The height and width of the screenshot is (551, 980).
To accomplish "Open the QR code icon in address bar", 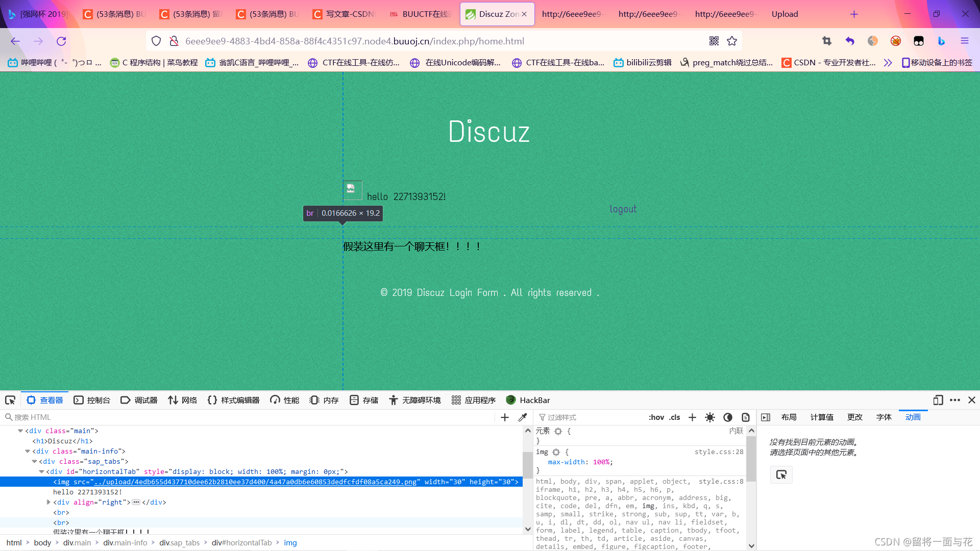I will tap(714, 41).
